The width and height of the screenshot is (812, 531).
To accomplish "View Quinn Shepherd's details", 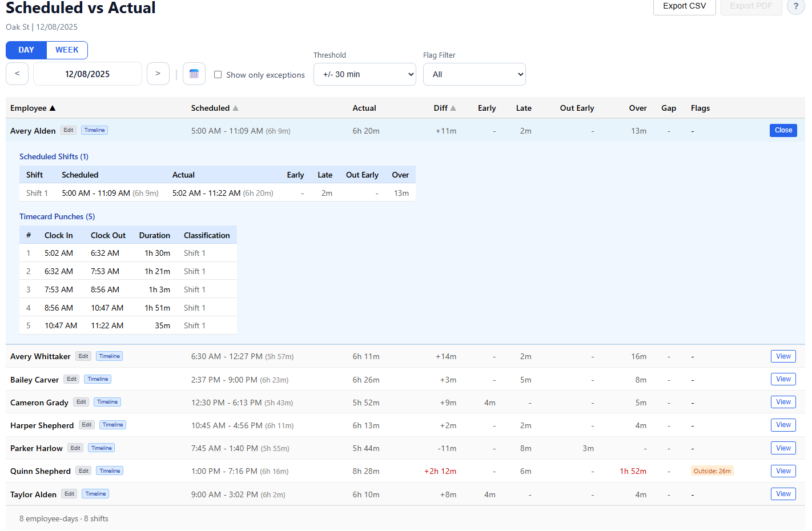I will point(783,471).
